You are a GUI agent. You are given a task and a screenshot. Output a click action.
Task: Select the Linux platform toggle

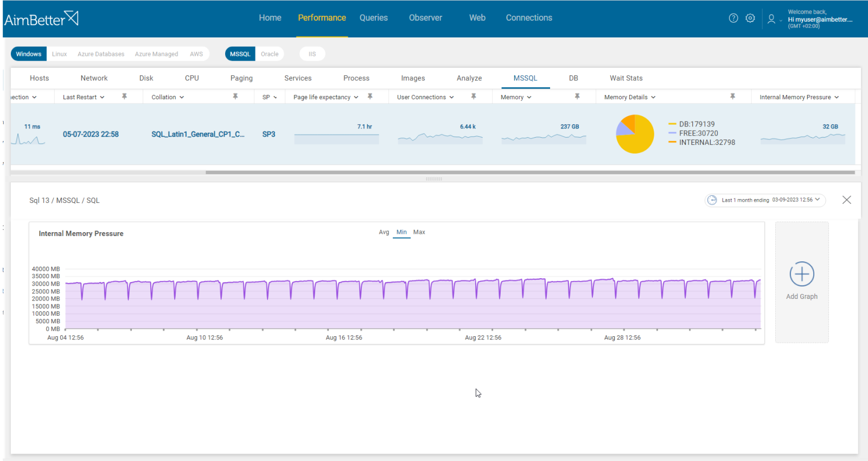pos(60,54)
